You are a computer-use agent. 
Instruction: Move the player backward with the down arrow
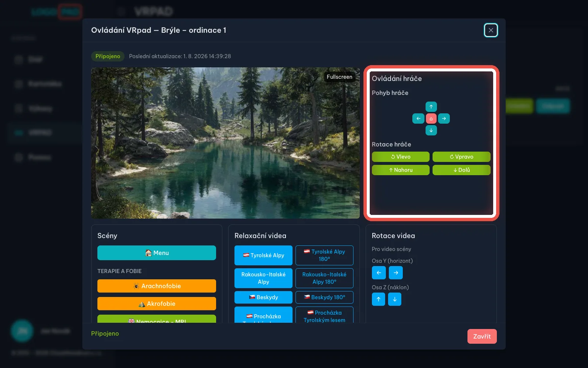click(x=431, y=130)
